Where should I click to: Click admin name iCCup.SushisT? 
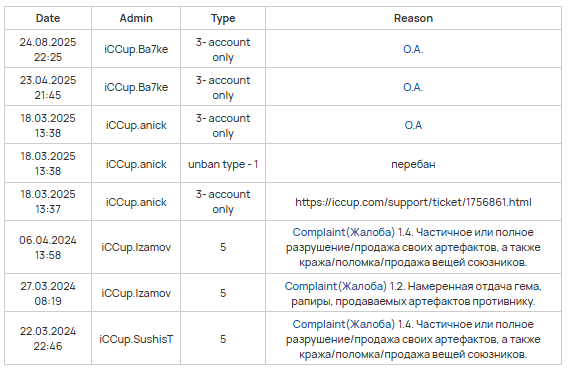[x=136, y=339]
